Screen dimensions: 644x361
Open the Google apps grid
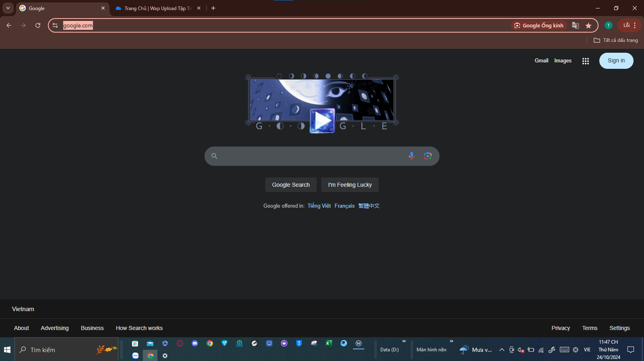tap(585, 61)
